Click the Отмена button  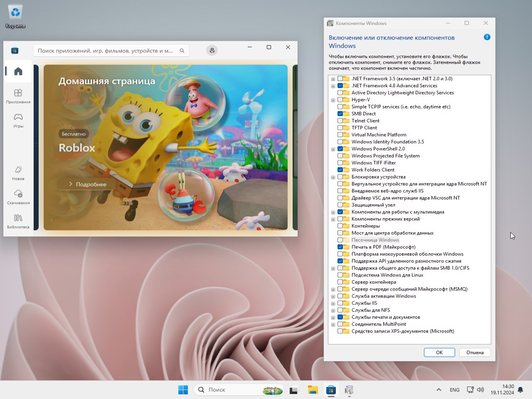point(475,352)
